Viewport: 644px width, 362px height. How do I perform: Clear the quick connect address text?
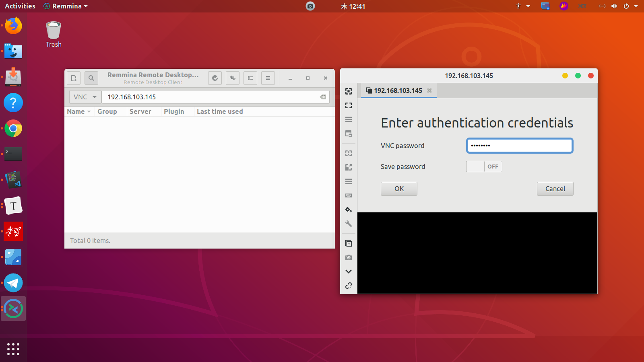pos(323,97)
